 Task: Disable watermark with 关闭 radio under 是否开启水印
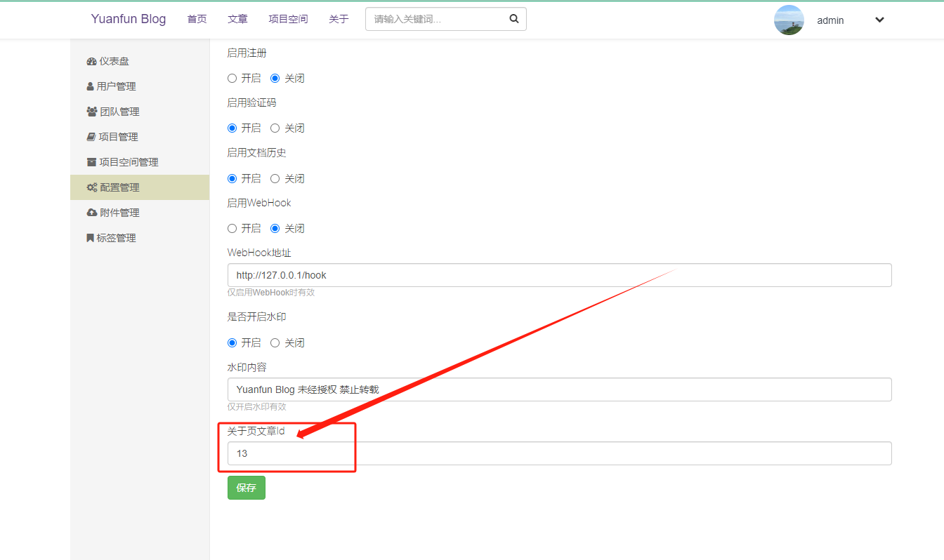point(275,343)
